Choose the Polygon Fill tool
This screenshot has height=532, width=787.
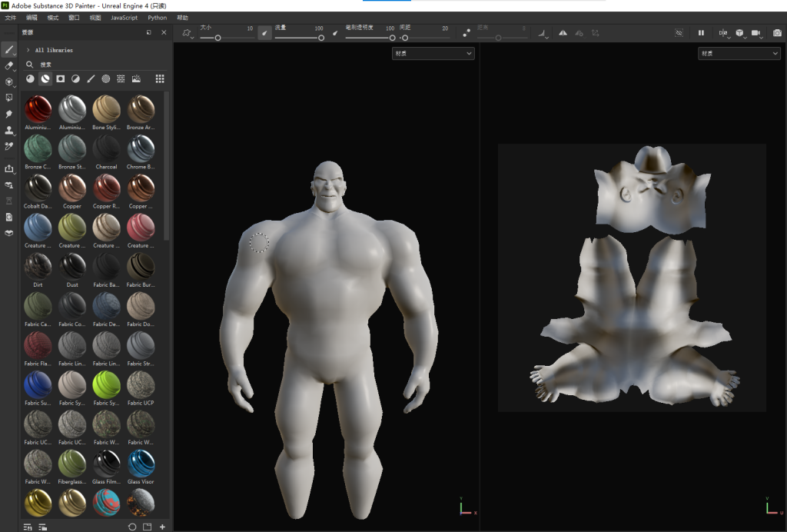(x=9, y=98)
